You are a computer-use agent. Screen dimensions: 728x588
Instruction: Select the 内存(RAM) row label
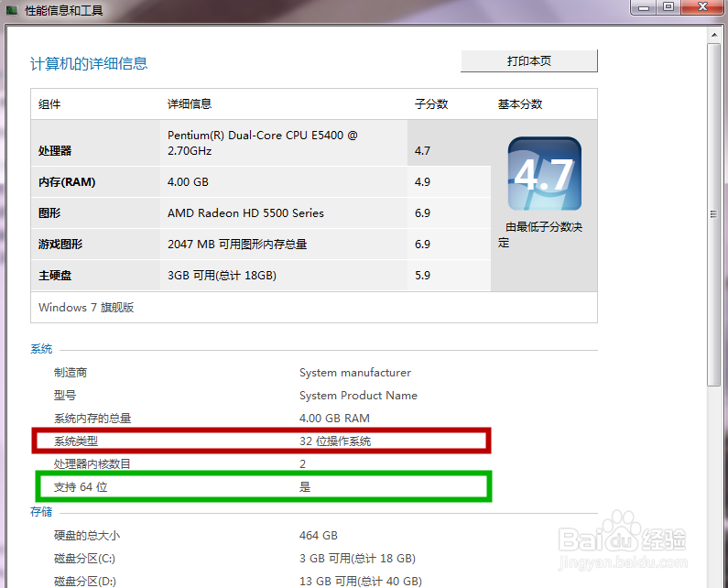tap(67, 182)
